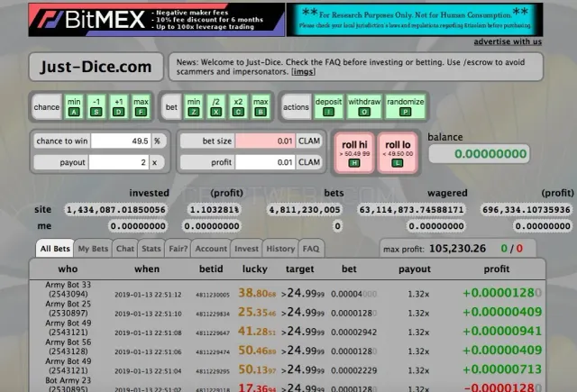Viewport: 577px width, 392px height.
Task: Click profit value +0.00000713
Action: 502,369
